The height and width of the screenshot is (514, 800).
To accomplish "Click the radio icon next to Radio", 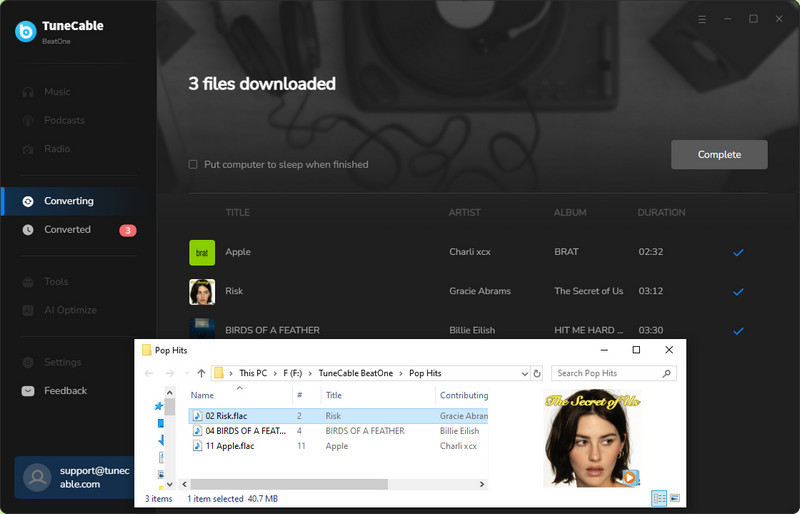I will [x=28, y=150].
